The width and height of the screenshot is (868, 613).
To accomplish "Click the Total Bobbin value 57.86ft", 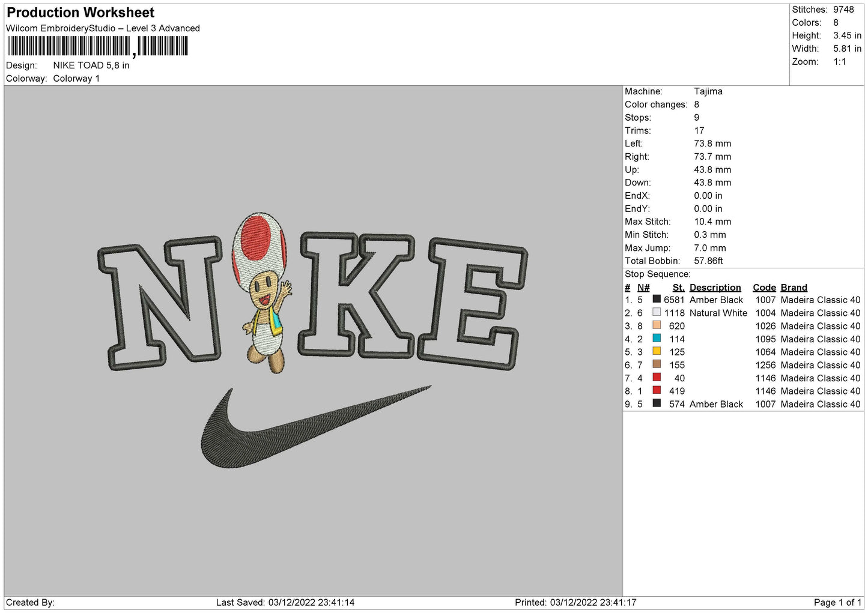I will pyautogui.click(x=709, y=261).
